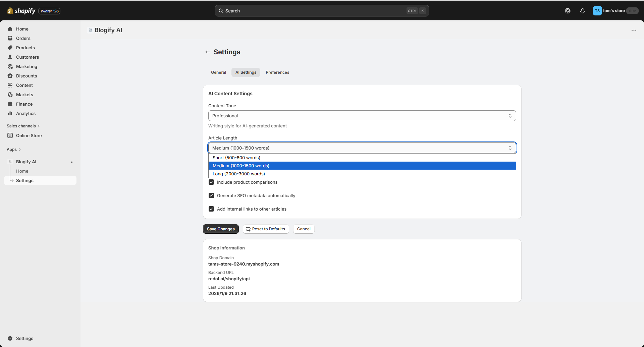Toggle Add internal links to other articles
This screenshot has width=644, height=347.
pos(211,209)
